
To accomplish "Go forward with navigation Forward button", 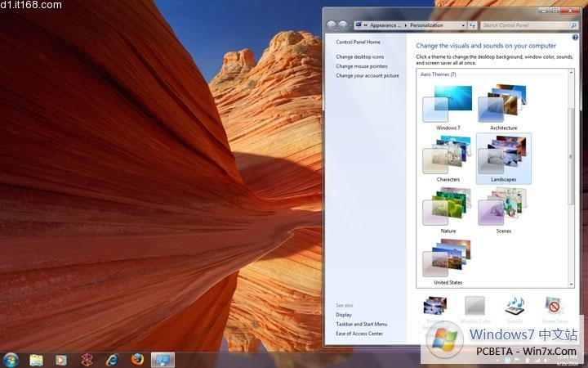I will click(x=343, y=25).
